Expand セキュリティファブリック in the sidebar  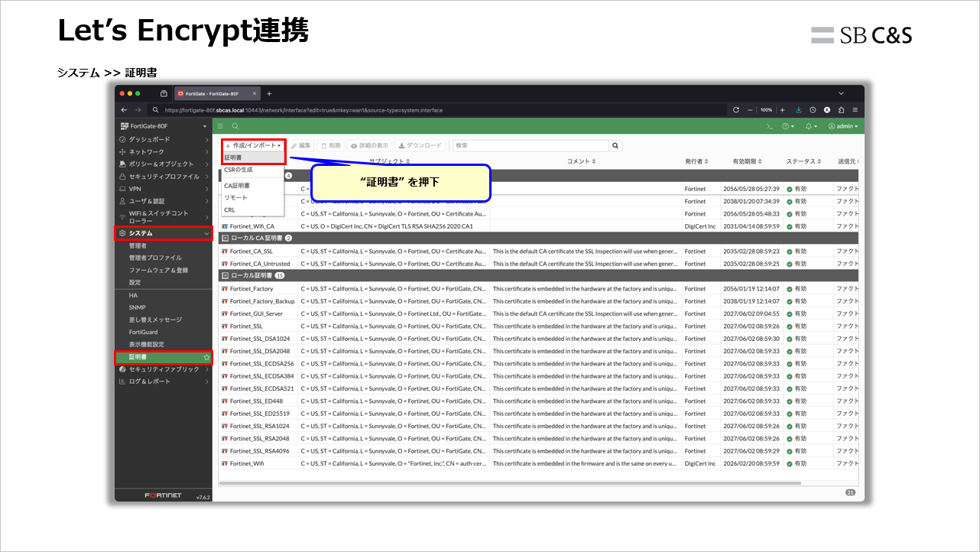(164, 369)
